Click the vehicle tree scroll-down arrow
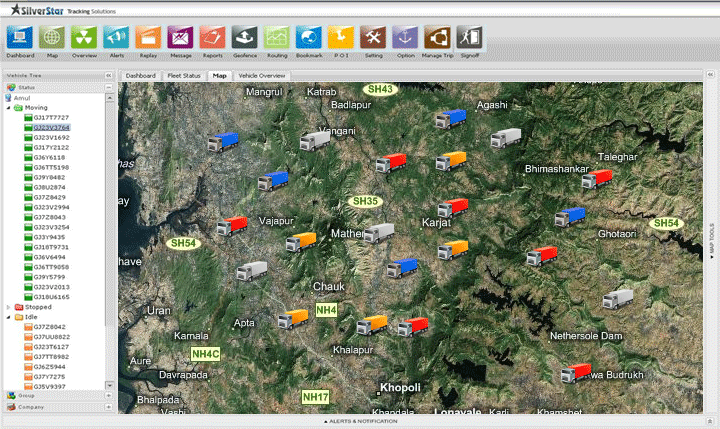Image resolution: width=720 pixels, height=429 pixels. pyautogui.click(x=110, y=385)
